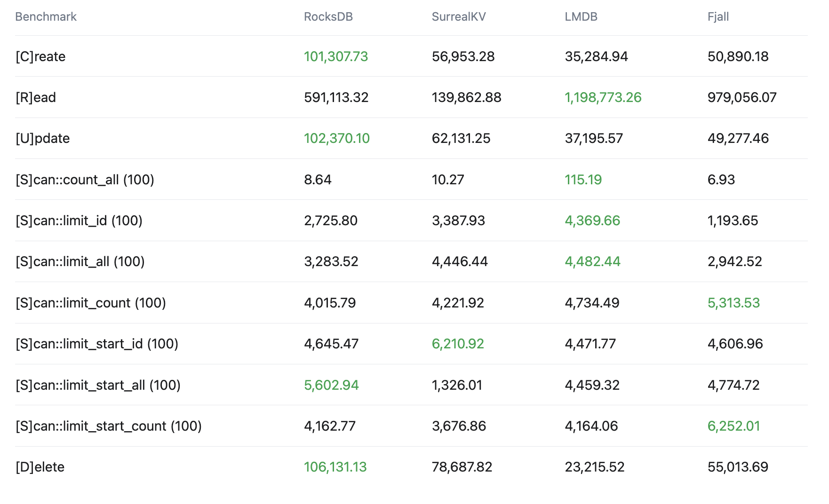This screenshot has width=829, height=504.
Task: Click the value 4,164.06
Action: click(591, 426)
